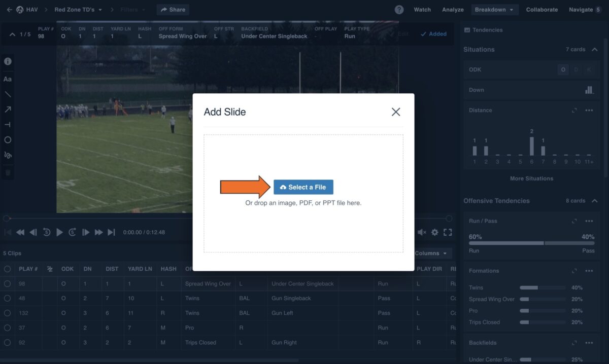Select the circle annotation tool

(8, 139)
